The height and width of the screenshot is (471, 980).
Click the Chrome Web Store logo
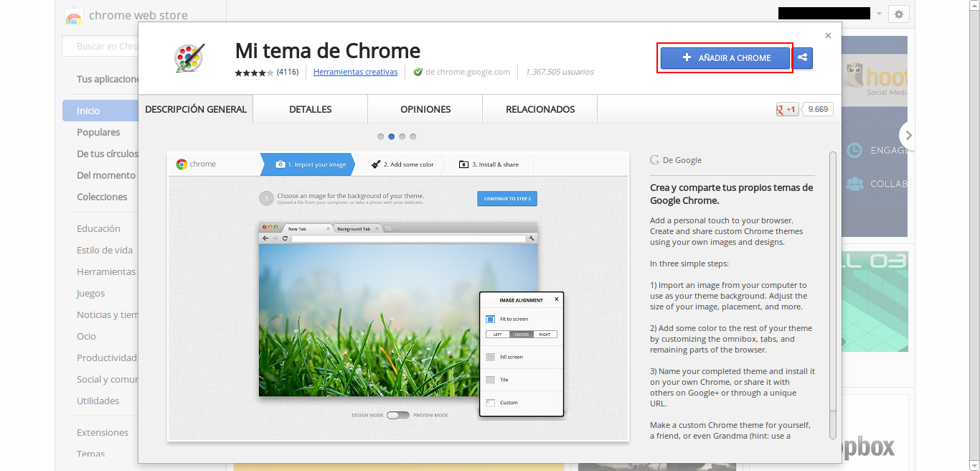coord(126,15)
